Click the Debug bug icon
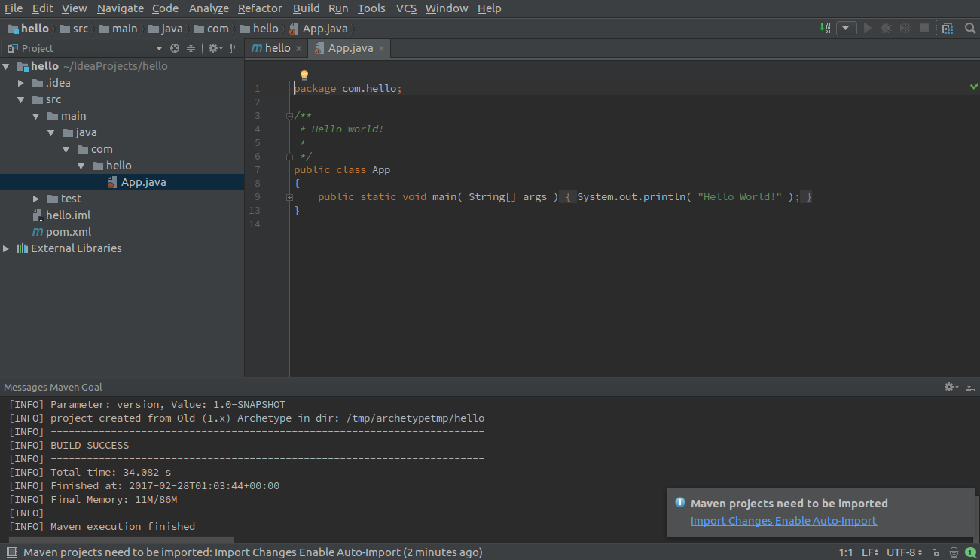980x560 pixels. tap(886, 28)
